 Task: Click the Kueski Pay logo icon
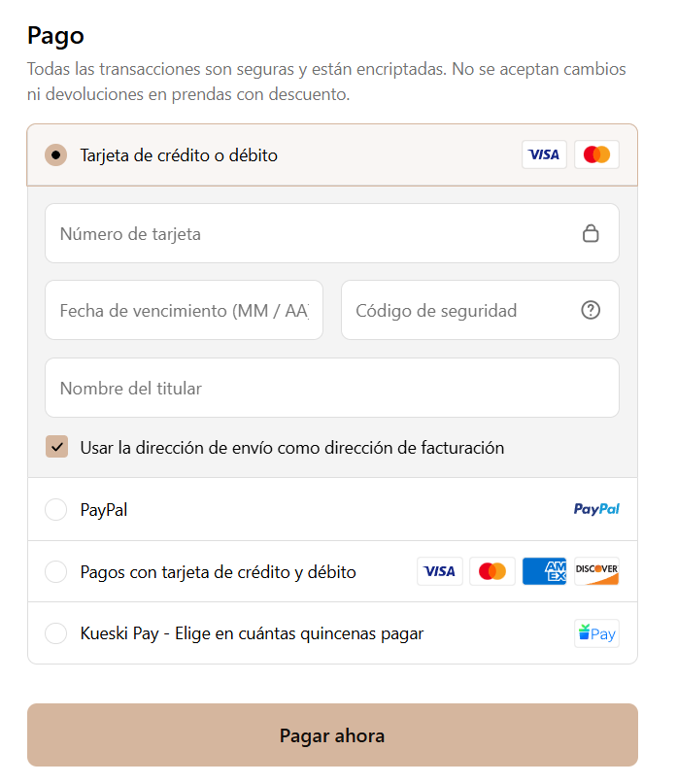point(596,633)
